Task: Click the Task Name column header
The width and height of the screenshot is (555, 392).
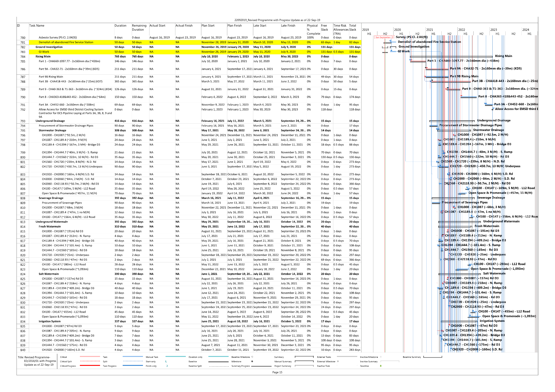Action: (x=37, y=26)
